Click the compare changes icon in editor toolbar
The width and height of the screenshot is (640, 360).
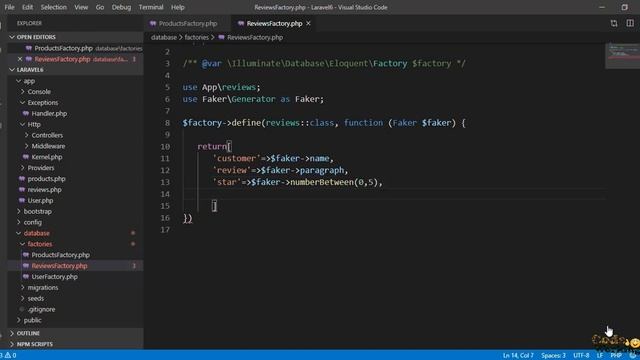[614, 23]
